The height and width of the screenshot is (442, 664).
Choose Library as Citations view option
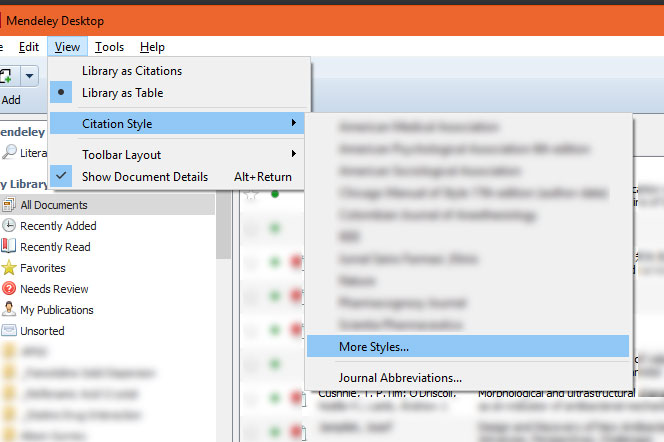pos(131,71)
